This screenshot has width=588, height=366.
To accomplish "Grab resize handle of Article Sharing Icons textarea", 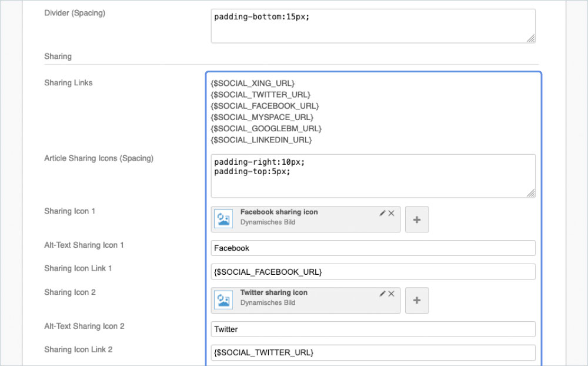I will (531, 193).
